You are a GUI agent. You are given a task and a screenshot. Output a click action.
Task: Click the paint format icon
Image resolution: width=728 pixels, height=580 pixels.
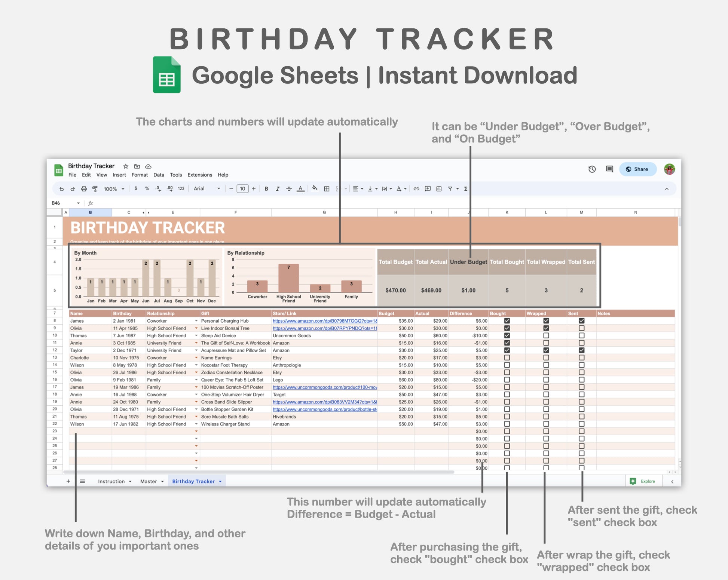click(95, 189)
